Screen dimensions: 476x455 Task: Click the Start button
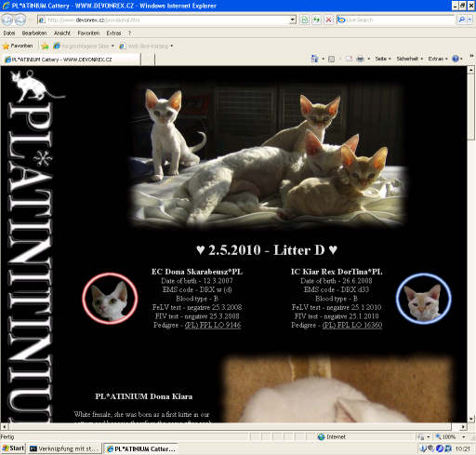(x=13, y=448)
